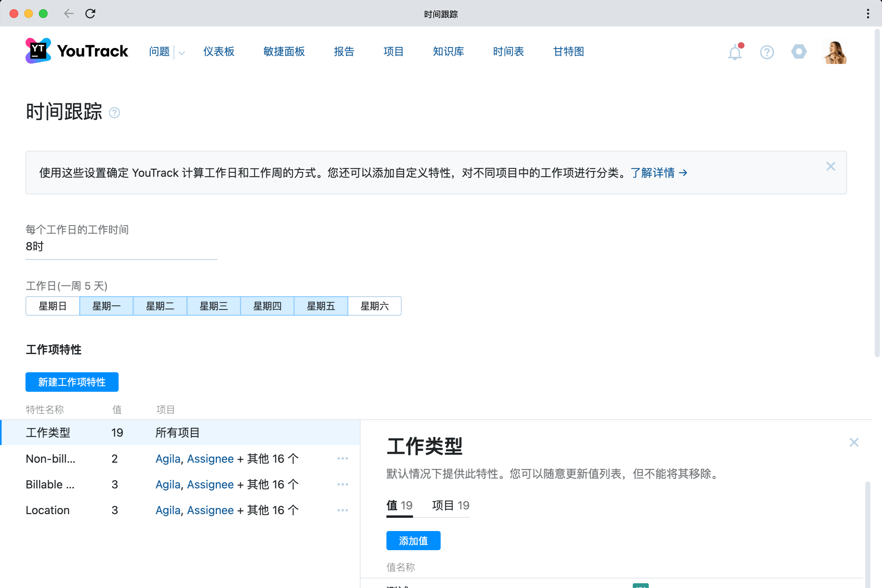Viewport: 882px width, 588px height.
Task: Click help icon next to 时间跟踪 title
Action: 114,112
